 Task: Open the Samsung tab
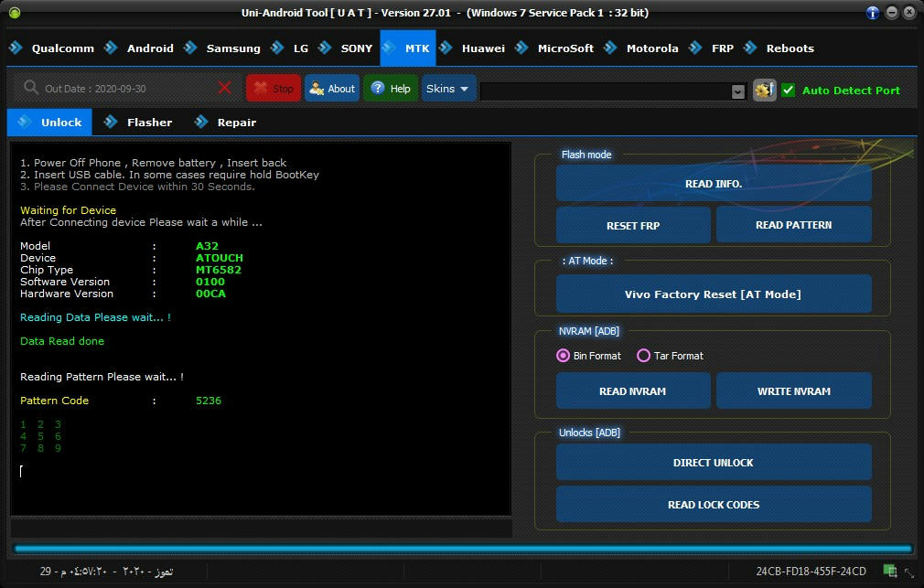click(222, 48)
